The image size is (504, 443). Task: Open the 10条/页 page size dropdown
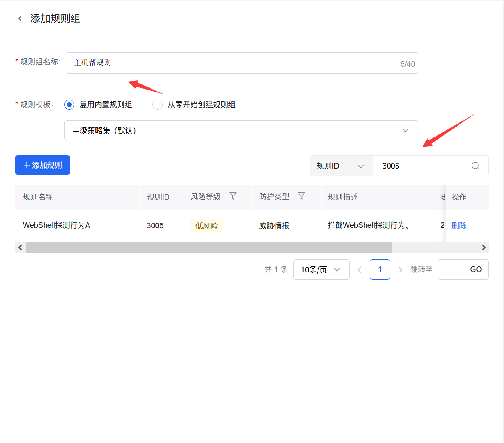(x=321, y=269)
